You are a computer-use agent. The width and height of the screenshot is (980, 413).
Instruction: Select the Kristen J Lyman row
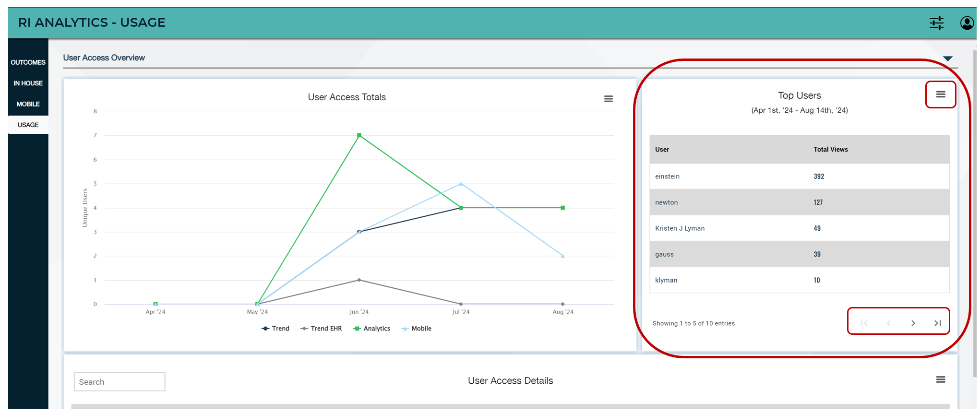click(800, 228)
